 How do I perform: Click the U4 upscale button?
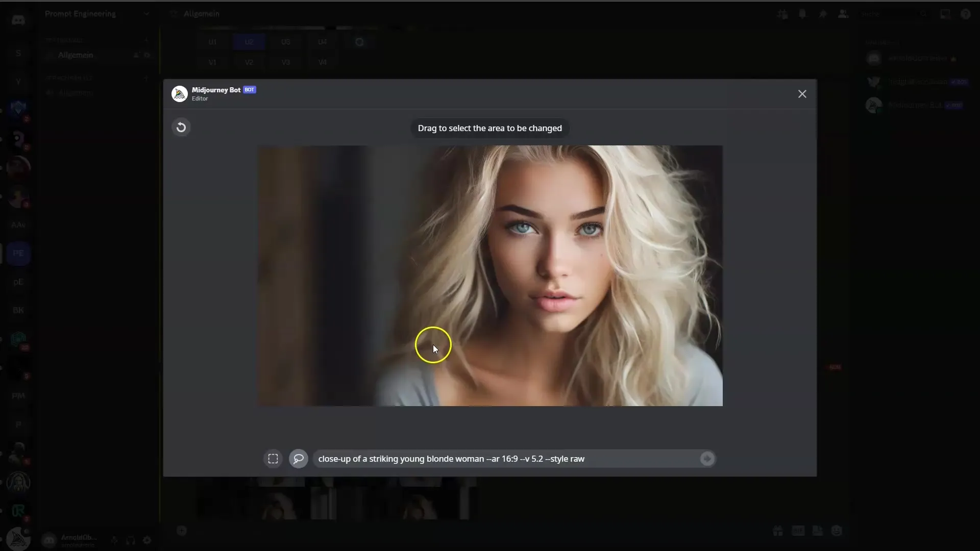[x=323, y=42]
